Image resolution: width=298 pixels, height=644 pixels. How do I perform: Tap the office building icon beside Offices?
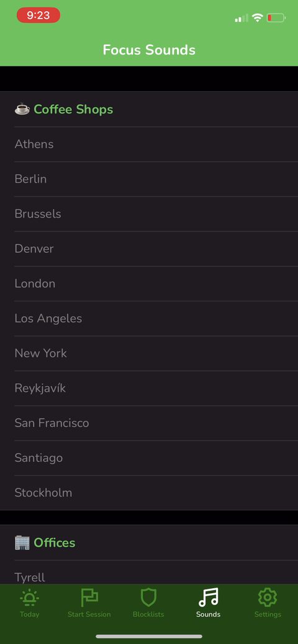22,542
